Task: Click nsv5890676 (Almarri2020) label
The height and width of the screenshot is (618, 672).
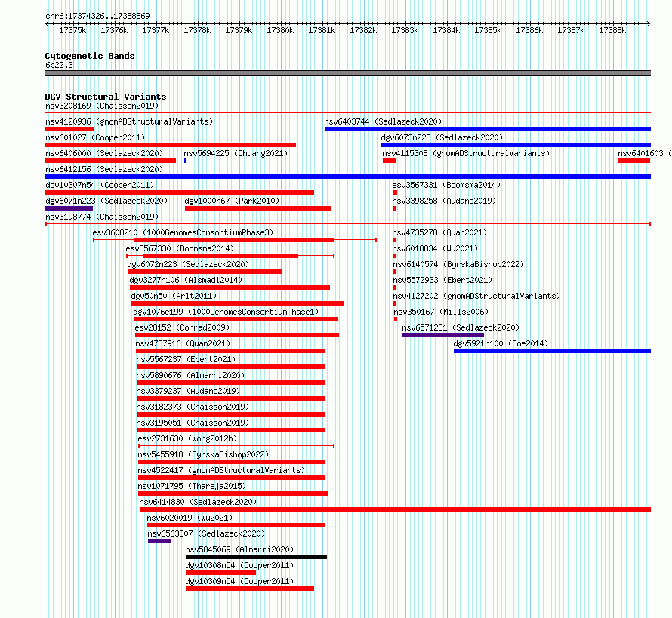Action: tap(190, 375)
